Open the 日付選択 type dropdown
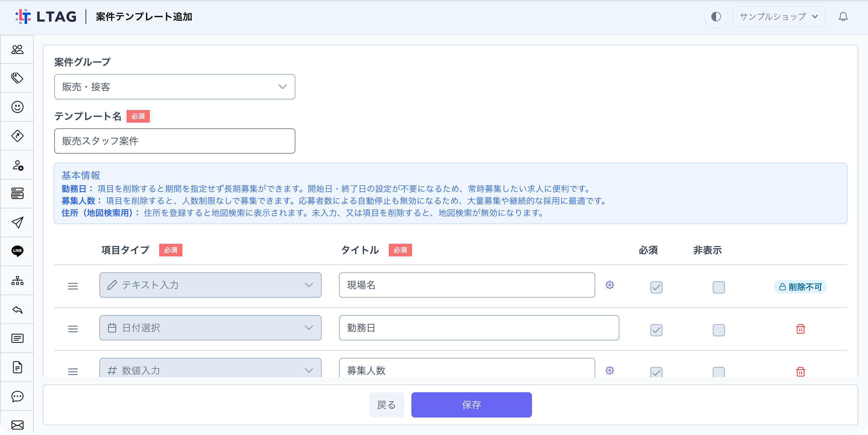The width and height of the screenshot is (868, 435). tap(210, 327)
